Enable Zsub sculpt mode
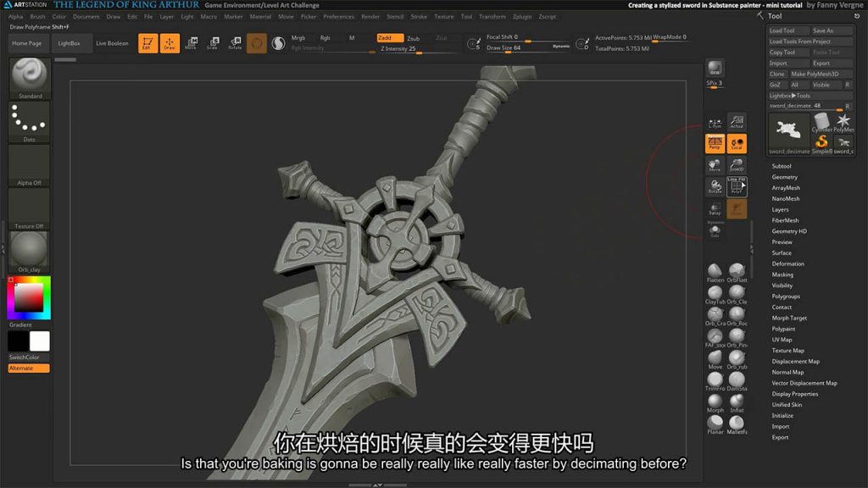 [414, 38]
